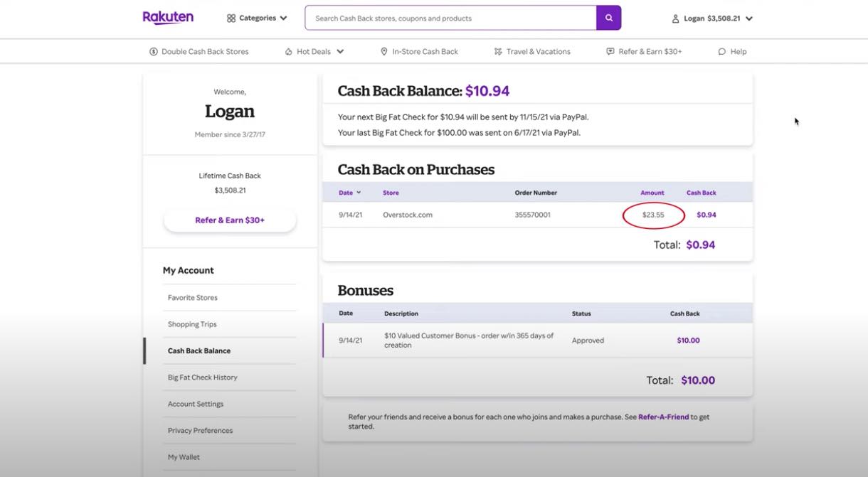The height and width of the screenshot is (477, 868).
Task: Expand the Categories dropdown arrow
Action: [284, 18]
